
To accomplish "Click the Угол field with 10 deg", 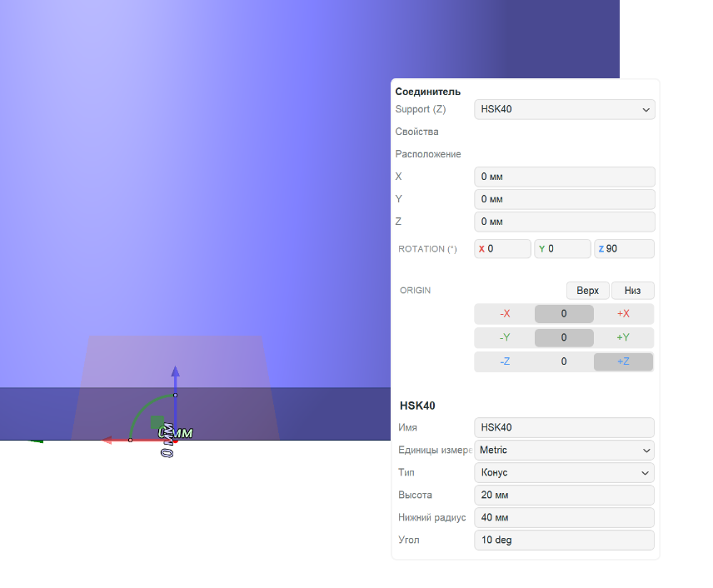I will click(564, 541).
